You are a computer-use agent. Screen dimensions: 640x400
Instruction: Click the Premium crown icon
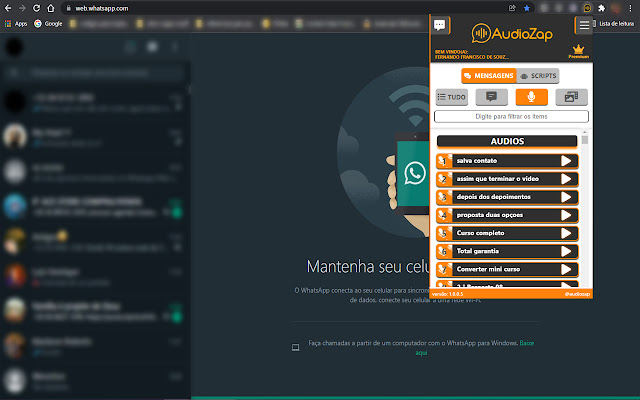(578, 51)
